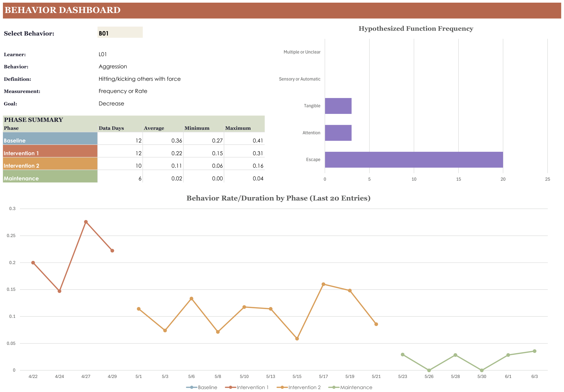Click the 5/21 date axis label
Viewport: 564px width, 392px height.
coord(376,376)
